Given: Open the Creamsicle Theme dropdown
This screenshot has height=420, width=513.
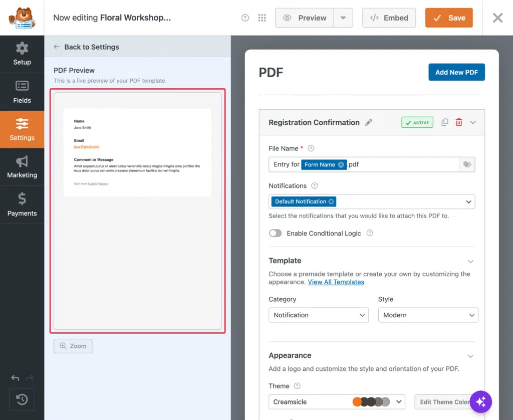Looking at the screenshot, I should tap(337, 401).
